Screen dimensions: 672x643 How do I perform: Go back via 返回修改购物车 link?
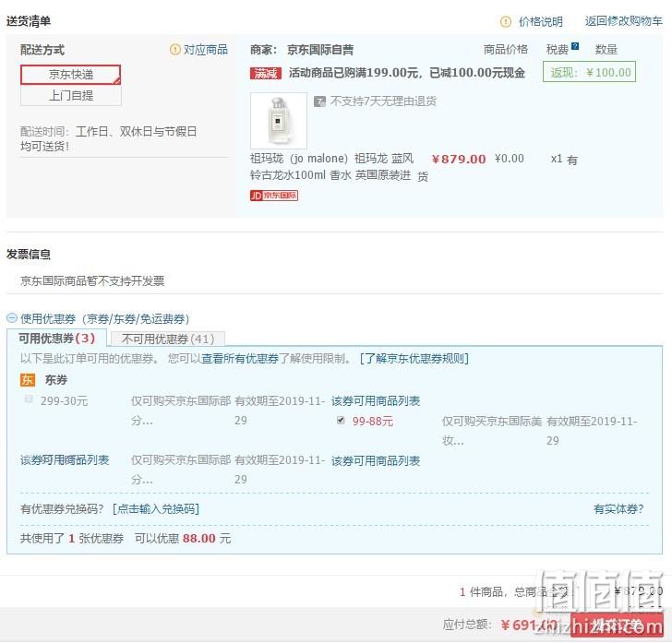click(x=624, y=21)
